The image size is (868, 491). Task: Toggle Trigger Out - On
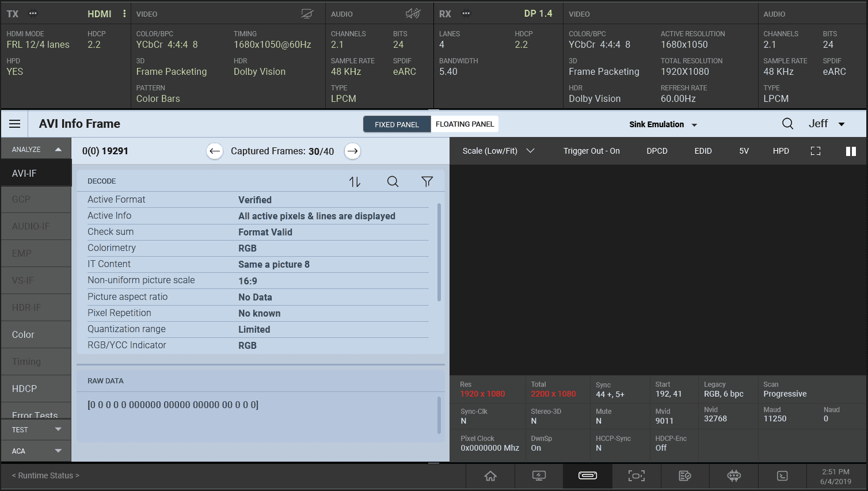(591, 151)
